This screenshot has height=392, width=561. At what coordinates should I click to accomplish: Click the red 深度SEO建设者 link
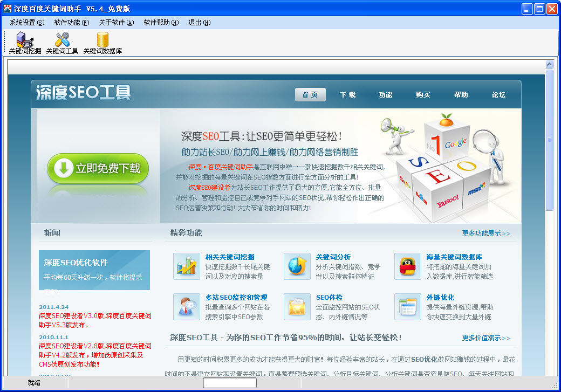(x=209, y=188)
